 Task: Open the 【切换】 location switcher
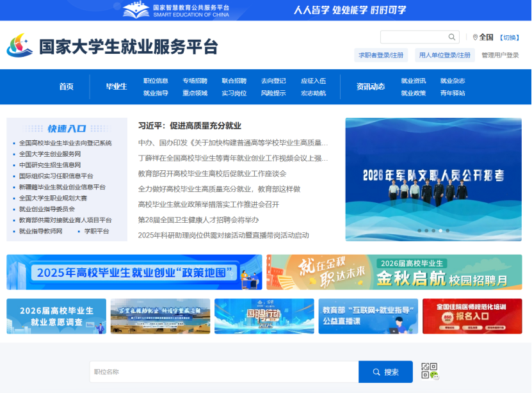click(509, 36)
